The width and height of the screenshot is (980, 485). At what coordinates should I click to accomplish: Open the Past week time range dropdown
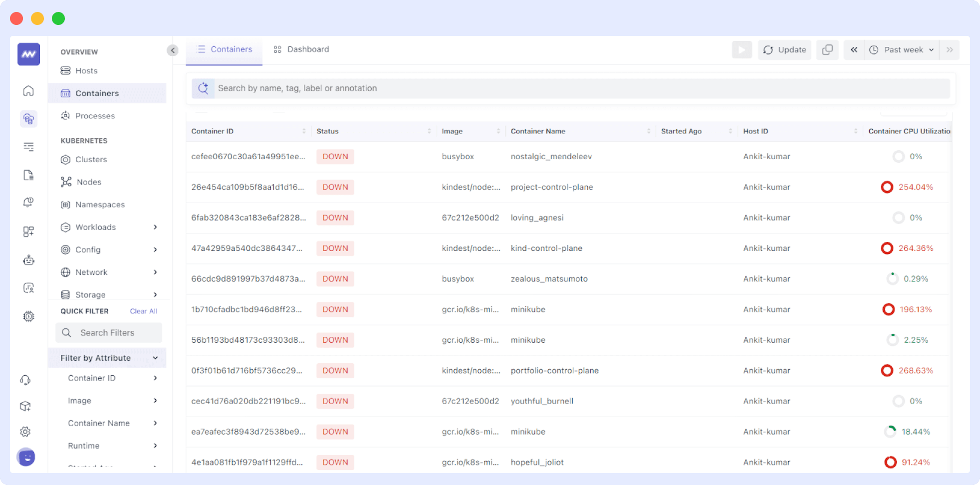901,49
